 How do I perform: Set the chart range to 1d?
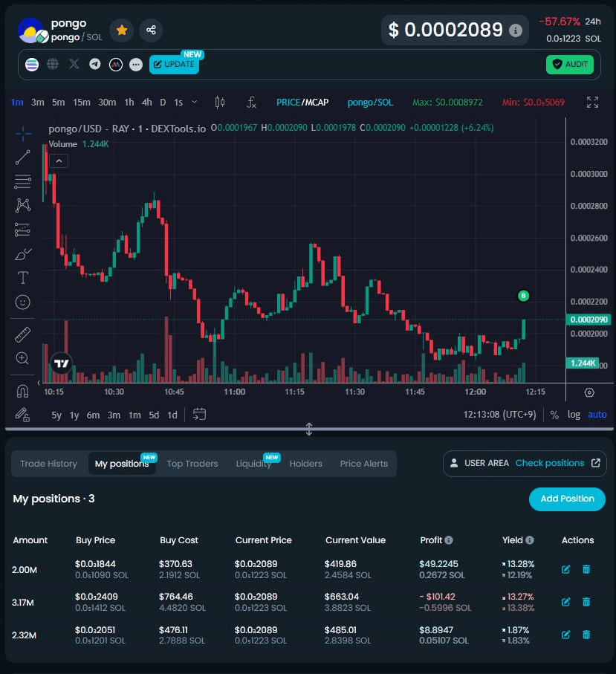[x=172, y=415]
